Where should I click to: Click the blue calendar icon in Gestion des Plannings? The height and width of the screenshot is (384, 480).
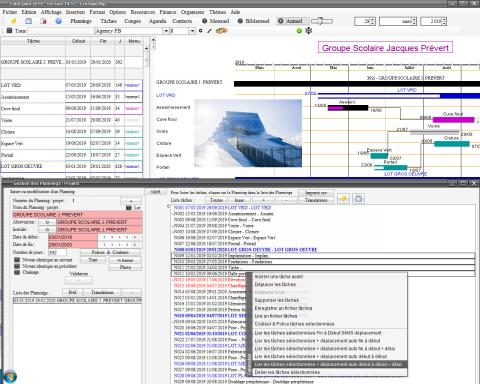click(x=358, y=199)
